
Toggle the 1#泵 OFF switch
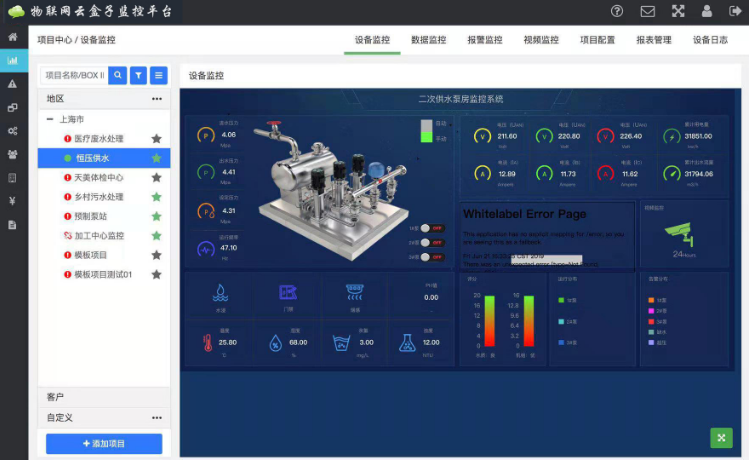(432, 229)
